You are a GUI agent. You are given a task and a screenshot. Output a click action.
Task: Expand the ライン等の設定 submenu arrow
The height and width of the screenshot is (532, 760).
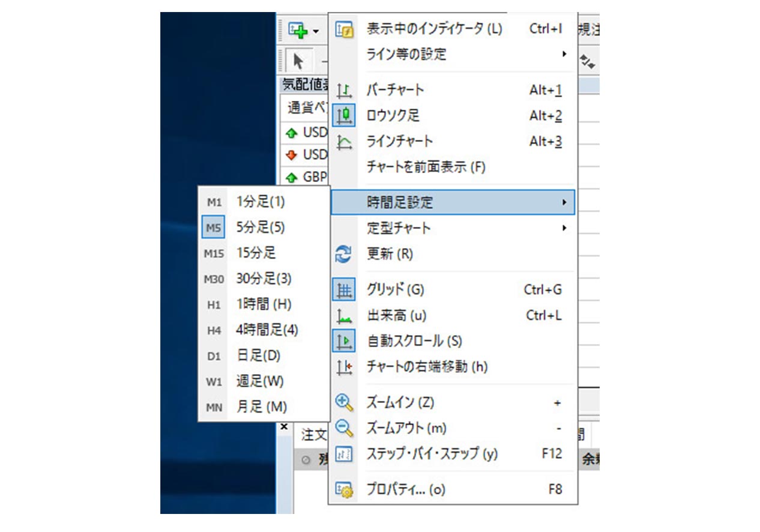[564, 54]
